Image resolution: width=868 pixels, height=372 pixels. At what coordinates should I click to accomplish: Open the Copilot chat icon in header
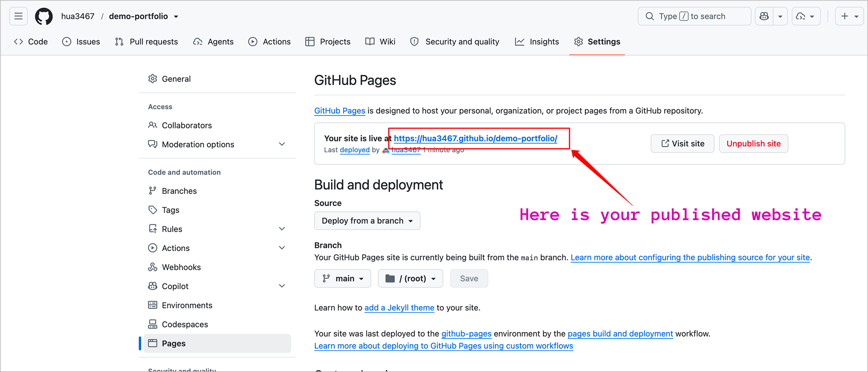point(764,16)
